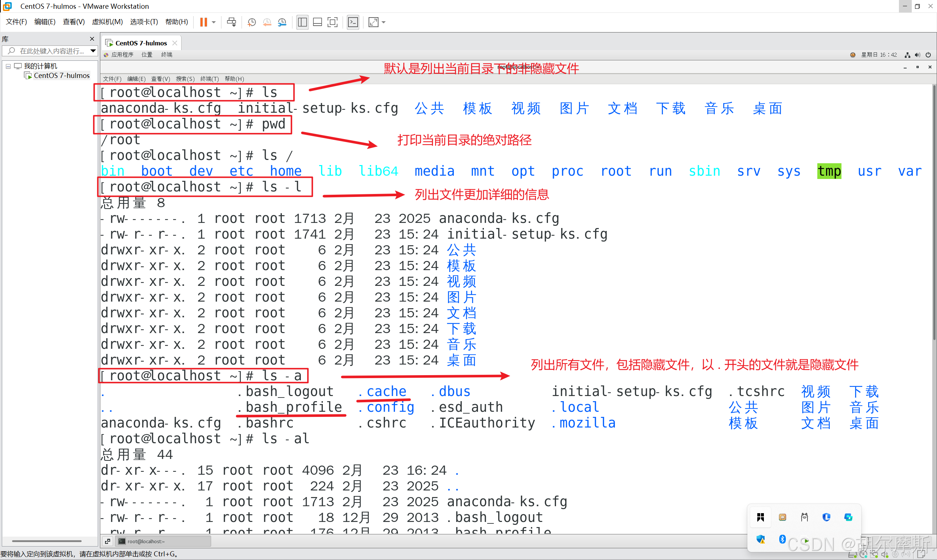The height and width of the screenshot is (560, 937).
Task: Select the CentOS 7-hulmos tab
Action: click(x=141, y=43)
